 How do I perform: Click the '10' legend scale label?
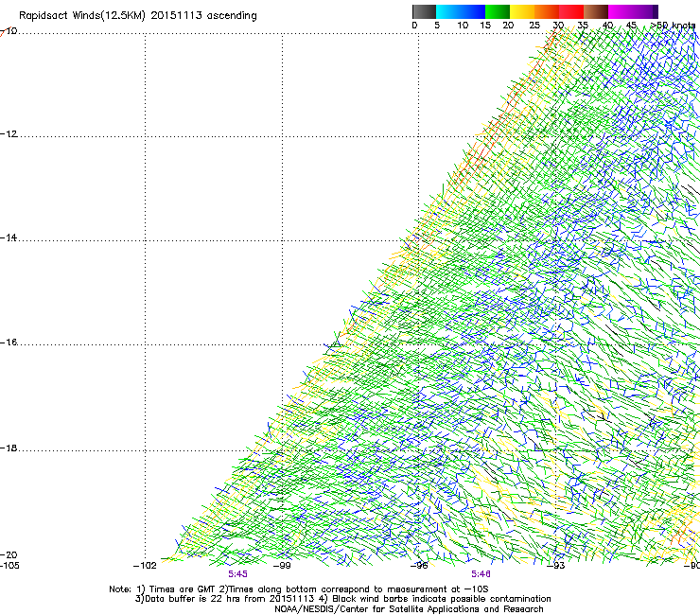pos(463,26)
